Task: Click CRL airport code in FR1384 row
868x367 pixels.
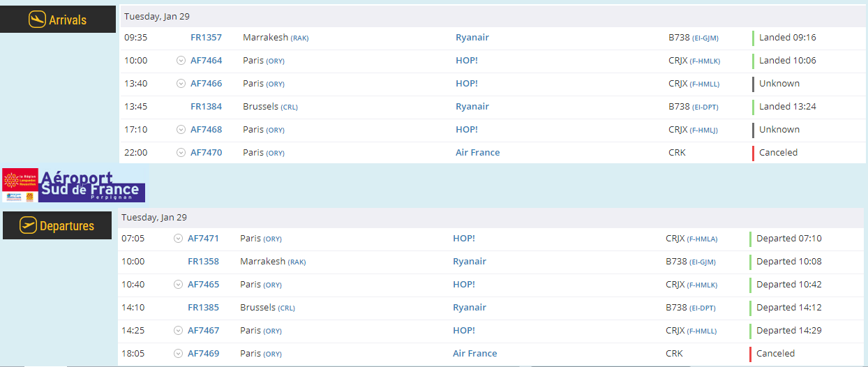Action: (x=287, y=107)
